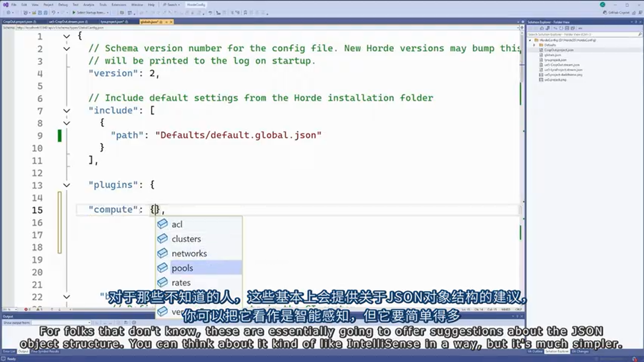Select pools from the IntelliSense suggestion list
Image resolution: width=644 pixels, height=362 pixels.
tap(182, 268)
